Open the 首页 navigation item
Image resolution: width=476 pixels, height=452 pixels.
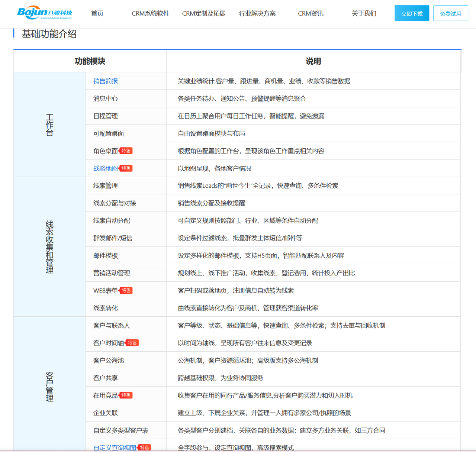coord(97,13)
